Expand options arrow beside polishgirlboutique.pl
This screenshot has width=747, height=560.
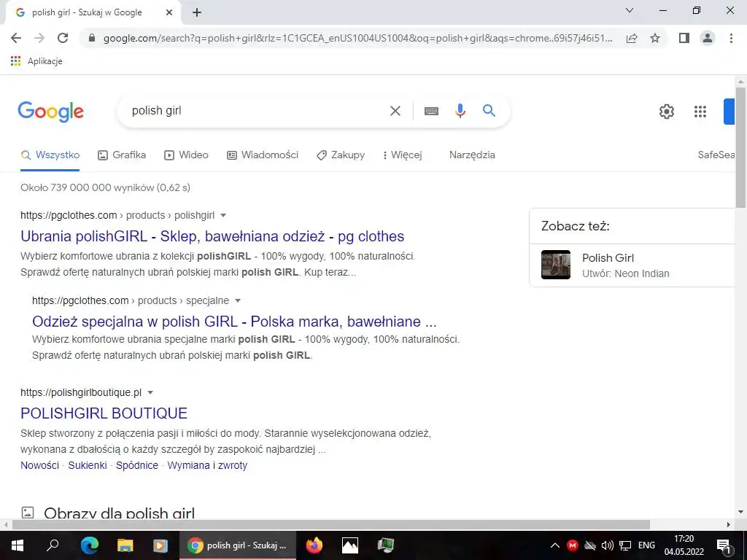150,393
